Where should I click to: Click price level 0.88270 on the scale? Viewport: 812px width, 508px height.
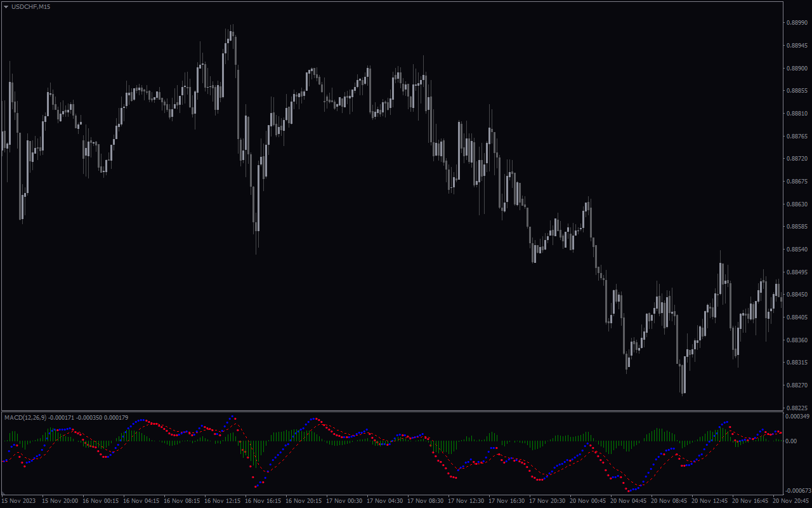797,385
